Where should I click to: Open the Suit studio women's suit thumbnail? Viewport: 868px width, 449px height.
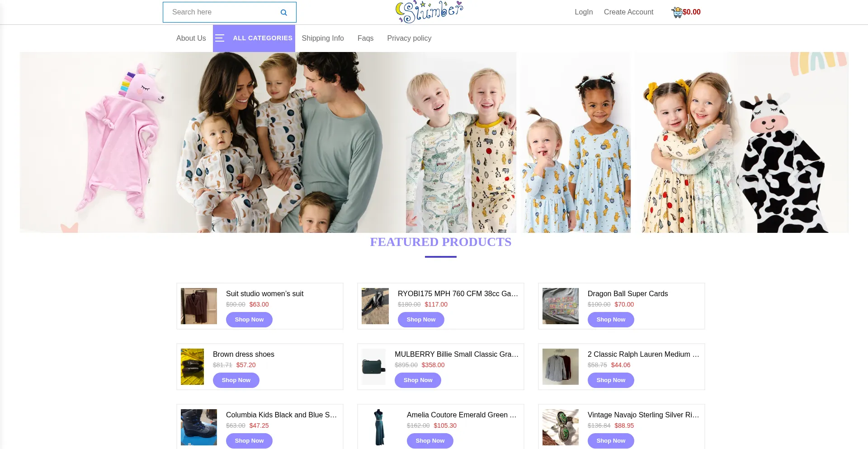pyautogui.click(x=199, y=306)
